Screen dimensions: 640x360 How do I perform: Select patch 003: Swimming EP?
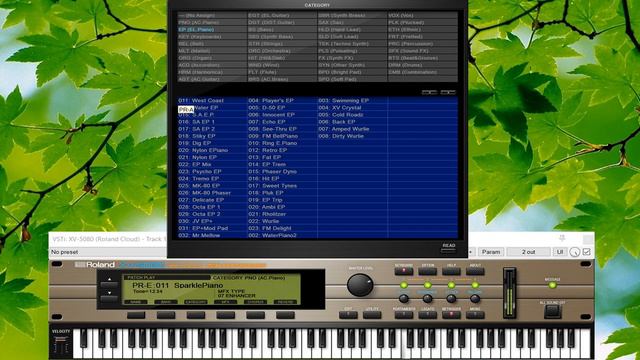(352, 100)
